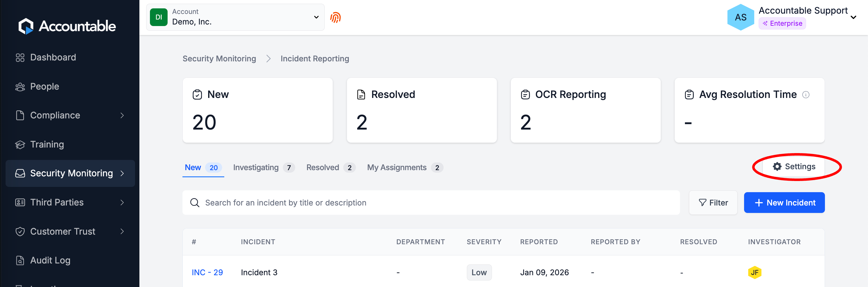Click the INCIDENT column header
Image resolution: width=868 pixels, height=287 pixels.
click(x=258, y=242)
